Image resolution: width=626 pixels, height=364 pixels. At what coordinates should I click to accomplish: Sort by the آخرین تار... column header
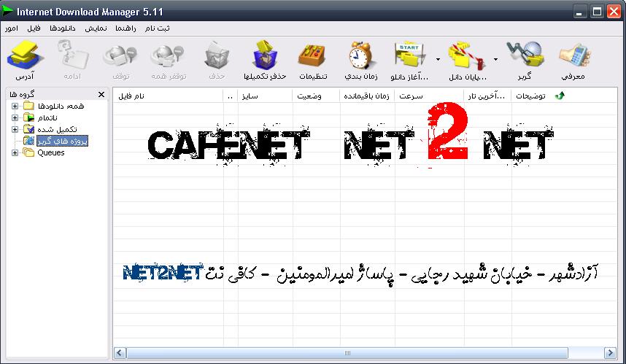point(488,96)
